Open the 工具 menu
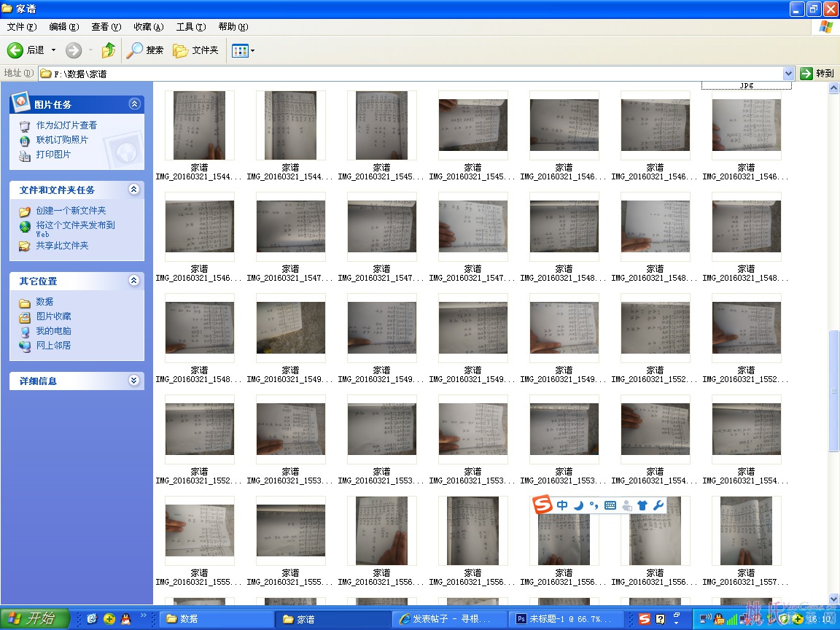Viewport: 840px width, 630px height. click(x=191, y=27)
